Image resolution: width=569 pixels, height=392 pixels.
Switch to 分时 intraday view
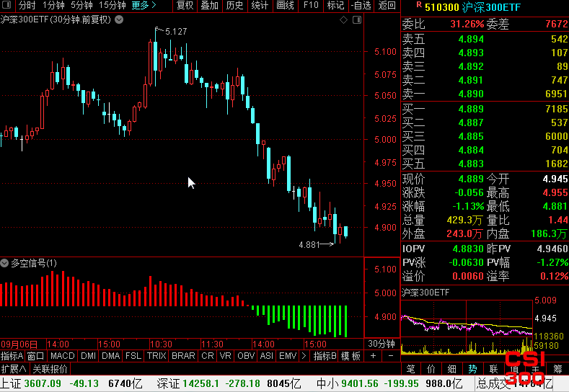pyautogui.click(x=27, y=6)
